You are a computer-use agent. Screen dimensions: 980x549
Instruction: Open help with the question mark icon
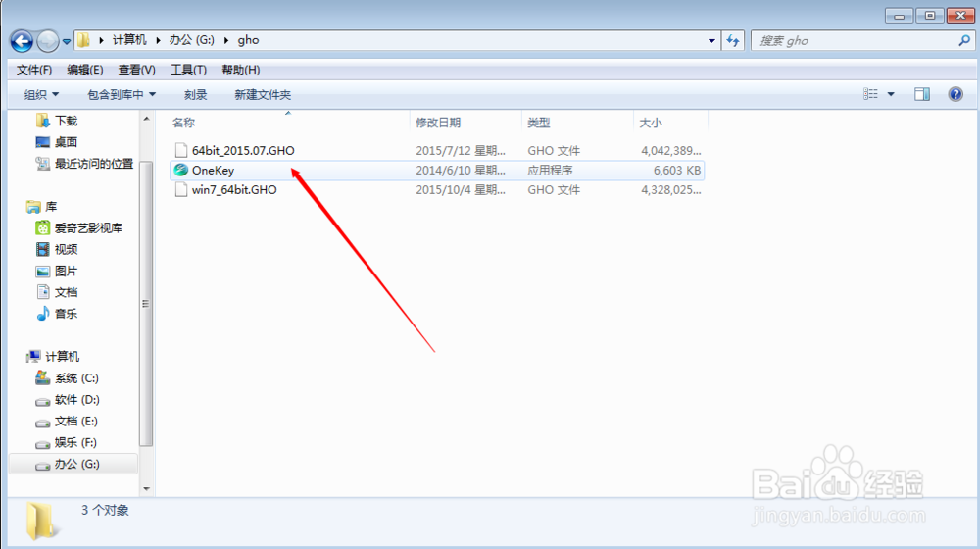click(955, 94)
